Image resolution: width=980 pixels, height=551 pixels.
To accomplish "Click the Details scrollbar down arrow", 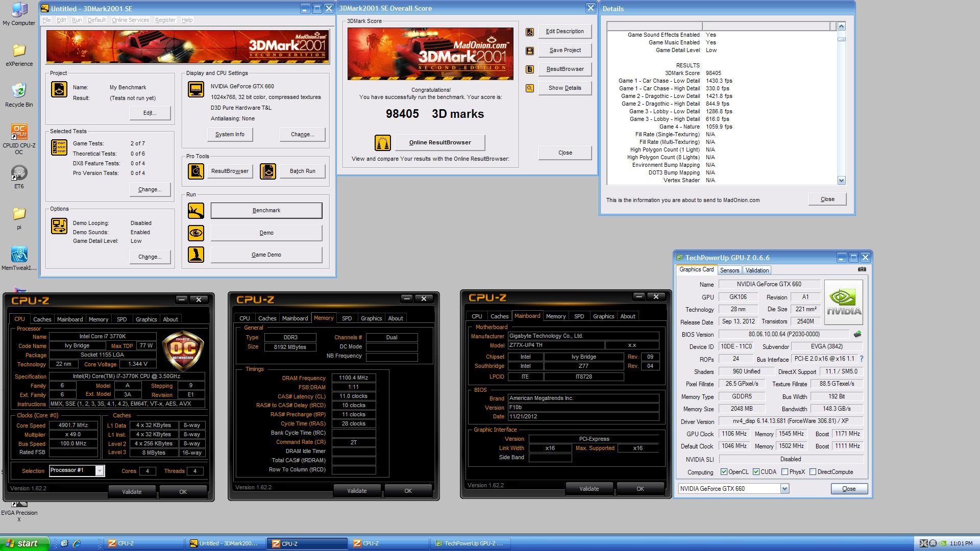I will [841, 180].
